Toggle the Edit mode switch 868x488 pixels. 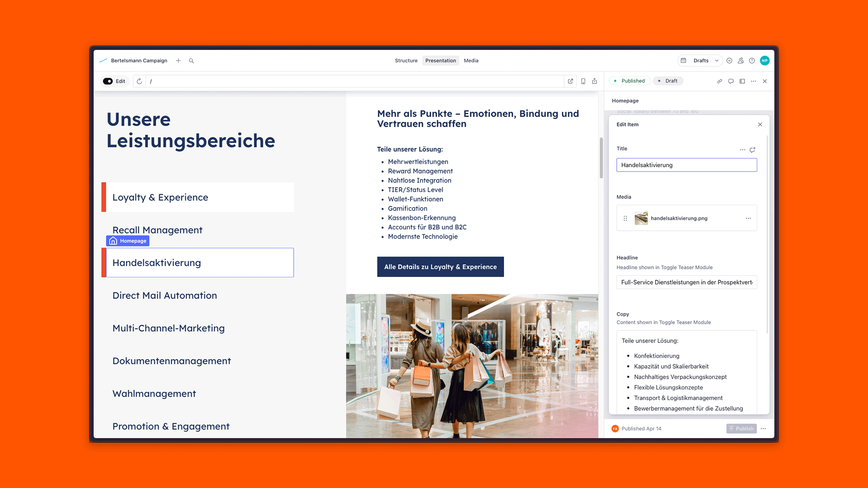click(108, 81)
